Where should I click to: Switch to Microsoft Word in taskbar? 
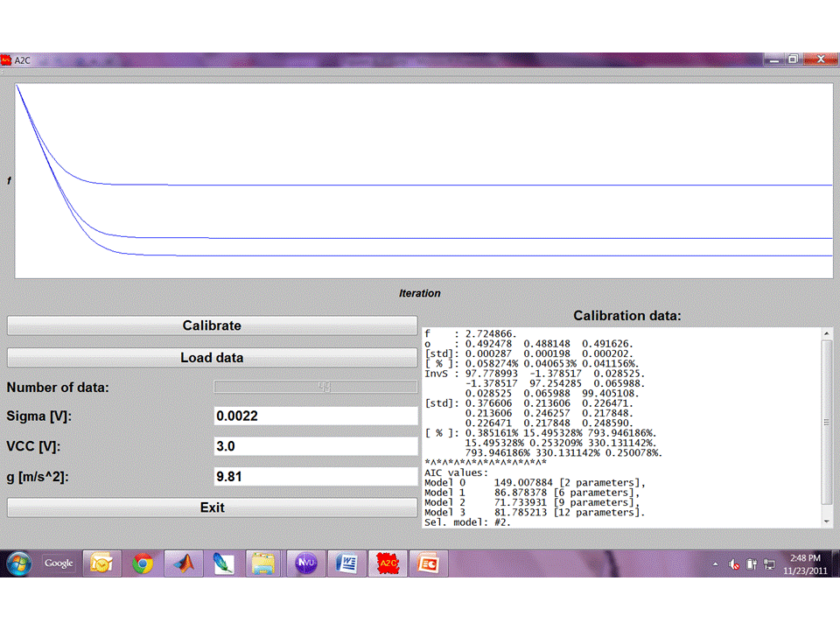point(346,563)
